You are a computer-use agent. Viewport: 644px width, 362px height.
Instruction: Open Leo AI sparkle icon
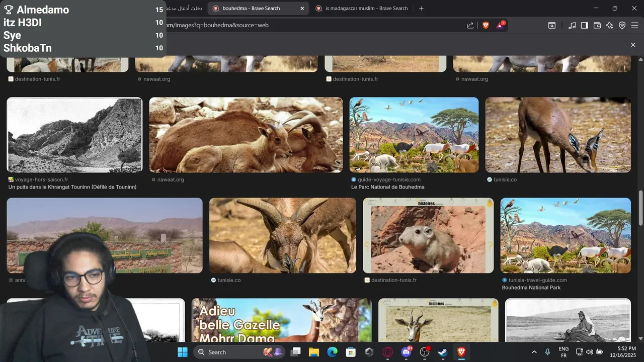609,25
